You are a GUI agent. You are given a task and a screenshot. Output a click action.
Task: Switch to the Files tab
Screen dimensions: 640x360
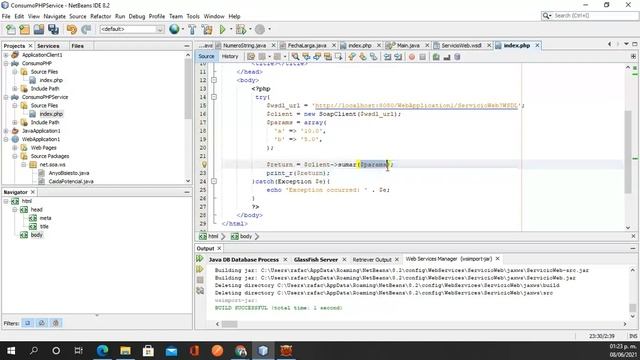coord(77,46)
